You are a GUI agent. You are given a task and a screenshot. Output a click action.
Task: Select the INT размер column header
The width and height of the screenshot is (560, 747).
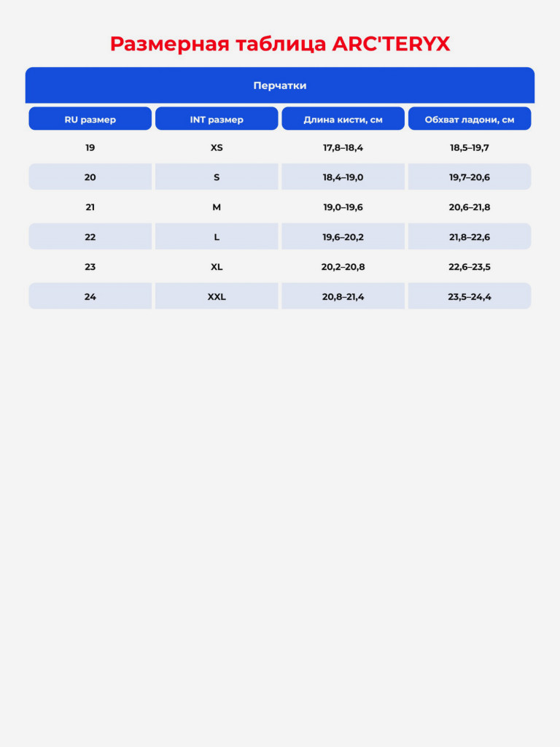coord(217,119)
